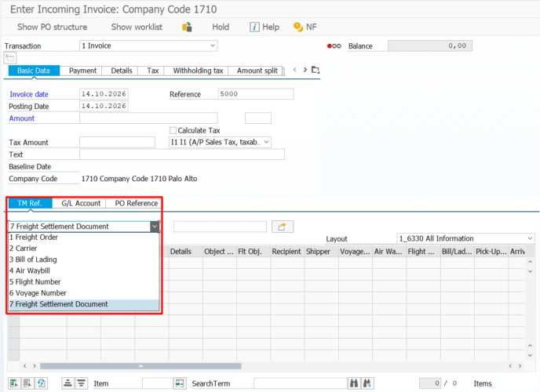Choose 2 Carrier in the dropdown list

[x=84, y=249]
